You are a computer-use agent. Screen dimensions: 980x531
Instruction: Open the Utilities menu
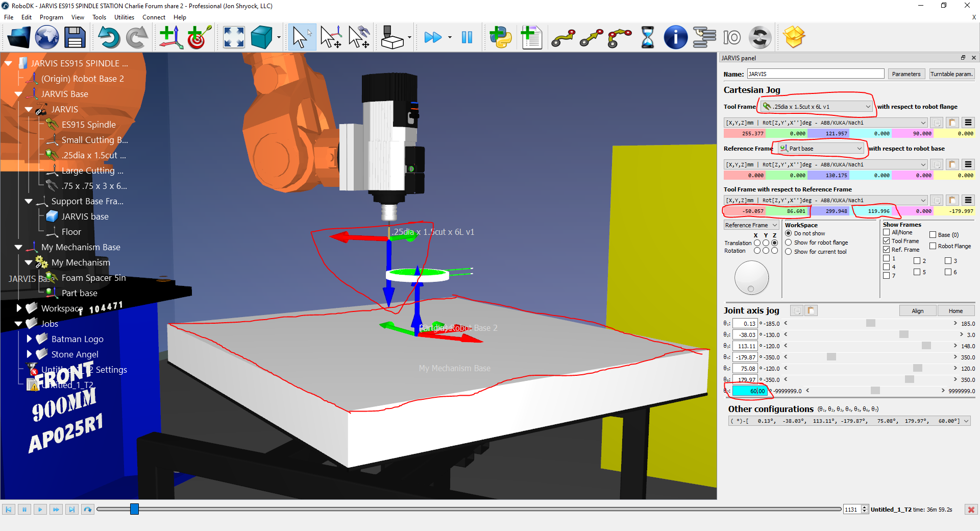tap(124, 17)
